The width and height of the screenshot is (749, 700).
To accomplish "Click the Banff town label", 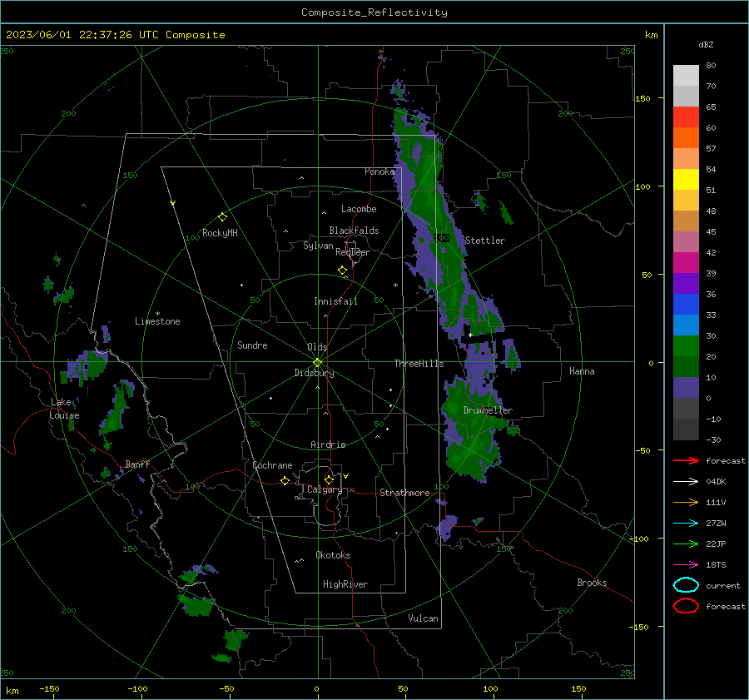I will pyautogui.click(x=137, y=464).
